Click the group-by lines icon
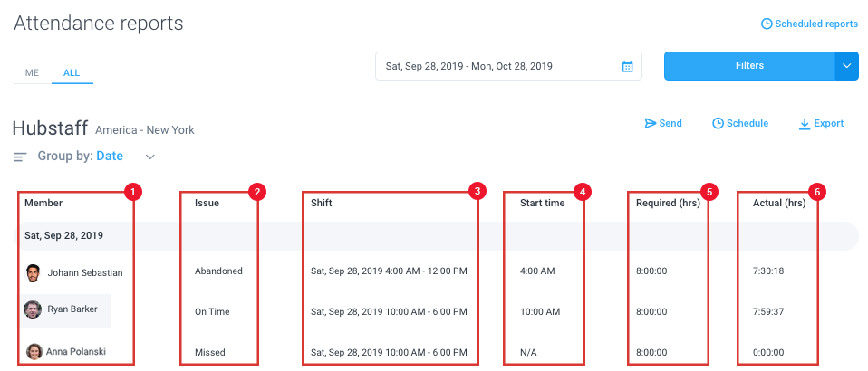 21,157
